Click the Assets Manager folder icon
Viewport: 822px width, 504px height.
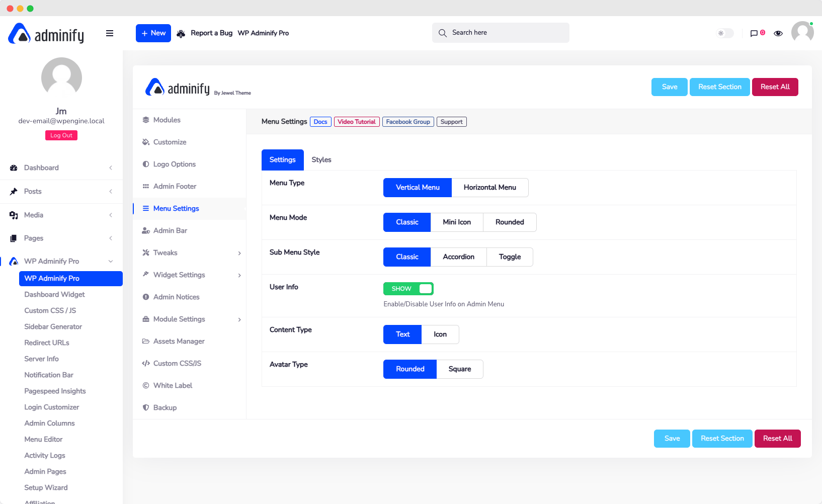coord(145,341)
